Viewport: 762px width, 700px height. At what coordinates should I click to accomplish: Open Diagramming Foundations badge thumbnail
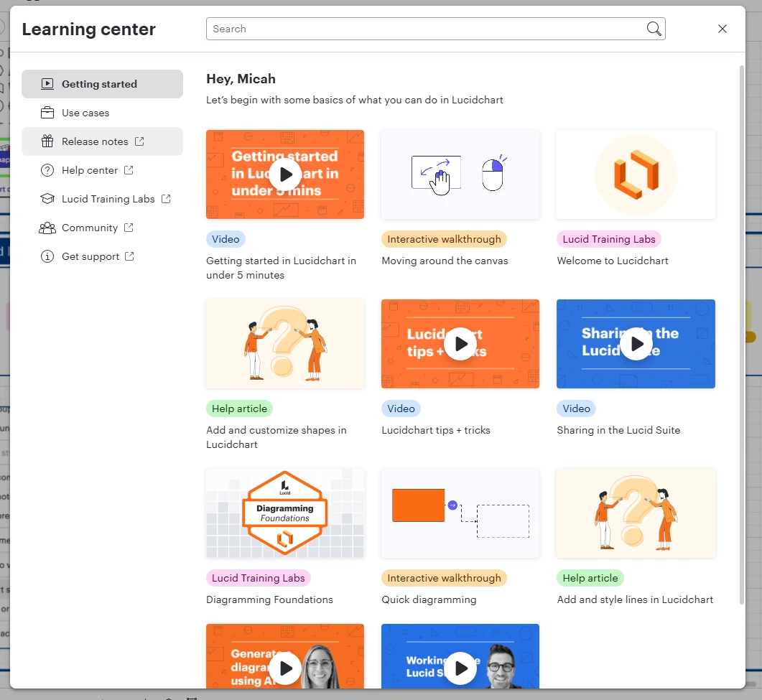point(285,513)
